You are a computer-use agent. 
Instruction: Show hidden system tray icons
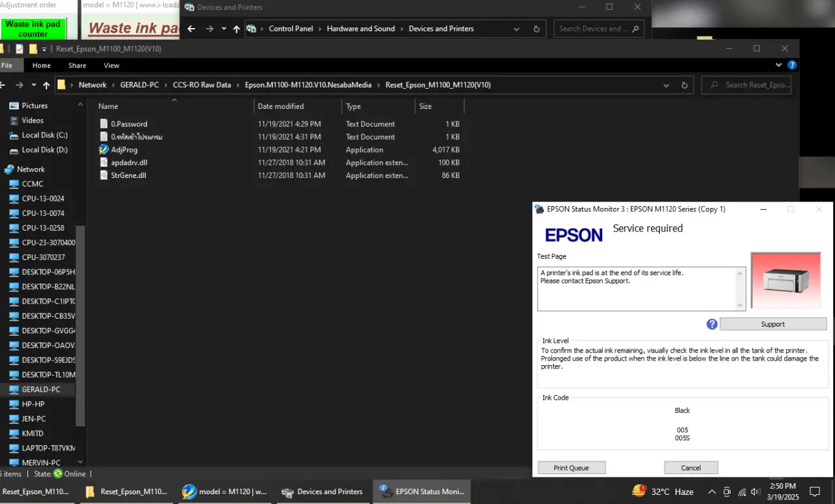tap(711, 492)
